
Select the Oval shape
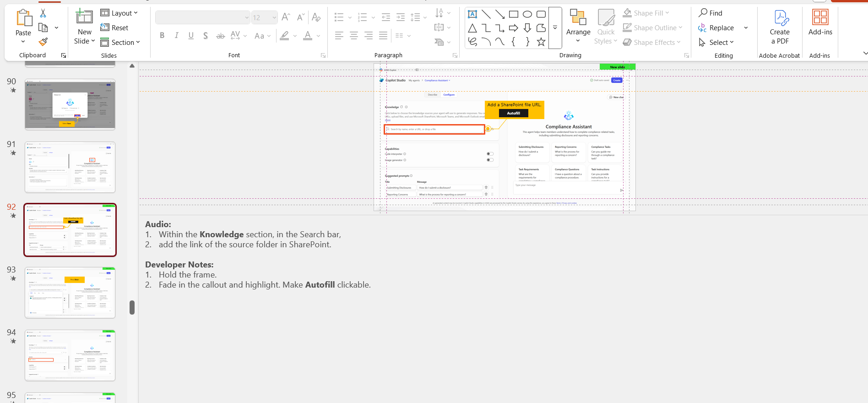tap(527, 14)
